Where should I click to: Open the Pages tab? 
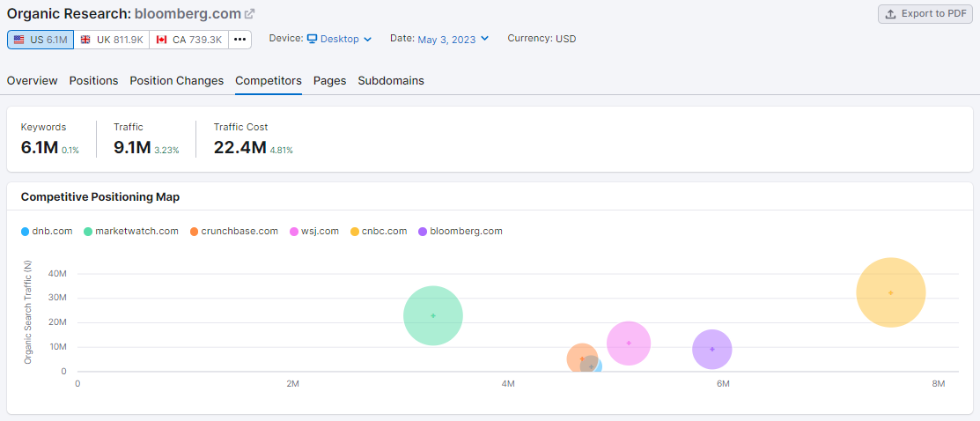tap(329, 80)
